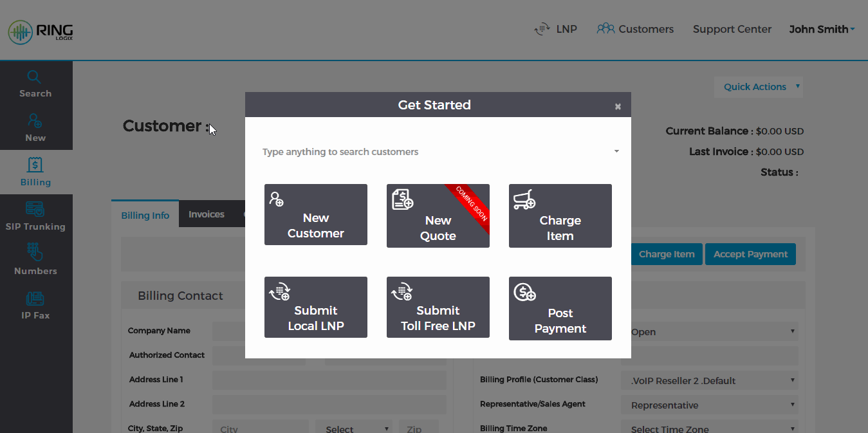Switch to the Invoices tab
This screenshot has height=433, width=868.
[x=205, y=214]
